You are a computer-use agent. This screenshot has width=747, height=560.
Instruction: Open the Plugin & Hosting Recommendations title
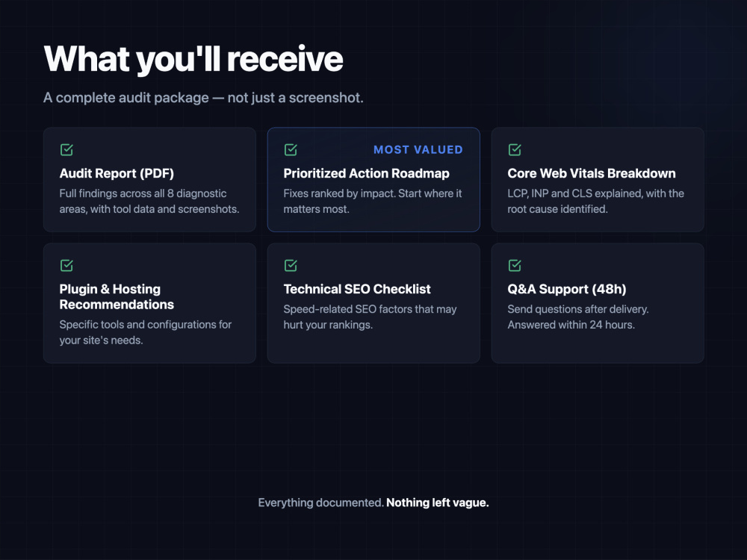(117, 296)
